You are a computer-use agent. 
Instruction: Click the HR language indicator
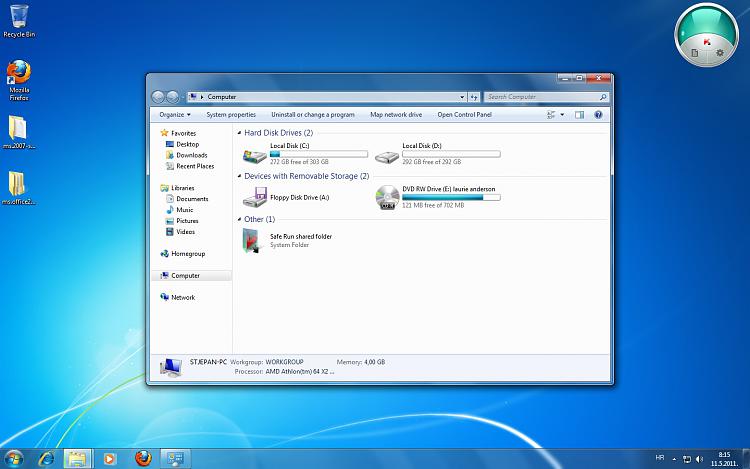(660, 458)
